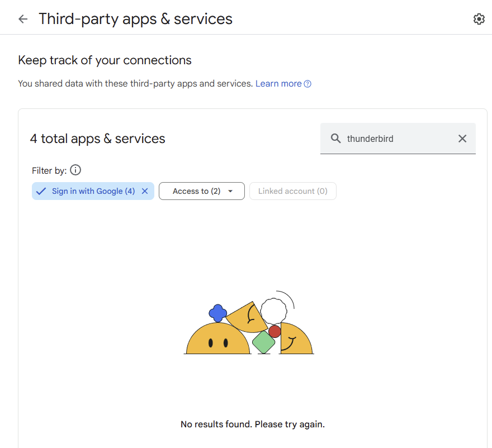Follow the Learn more link

click(x=278, y=84)
